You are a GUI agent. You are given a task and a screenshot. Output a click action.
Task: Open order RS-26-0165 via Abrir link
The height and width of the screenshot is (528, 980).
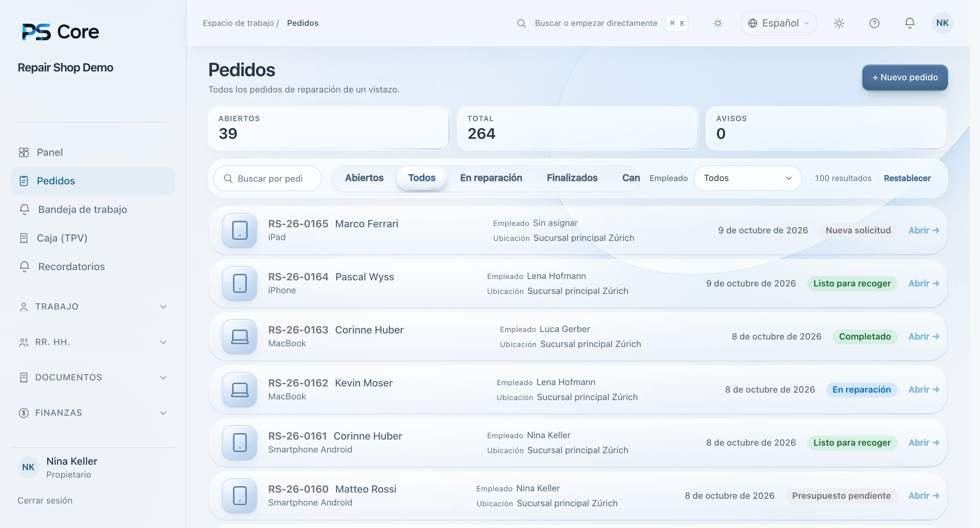click(x=924, y=230)
